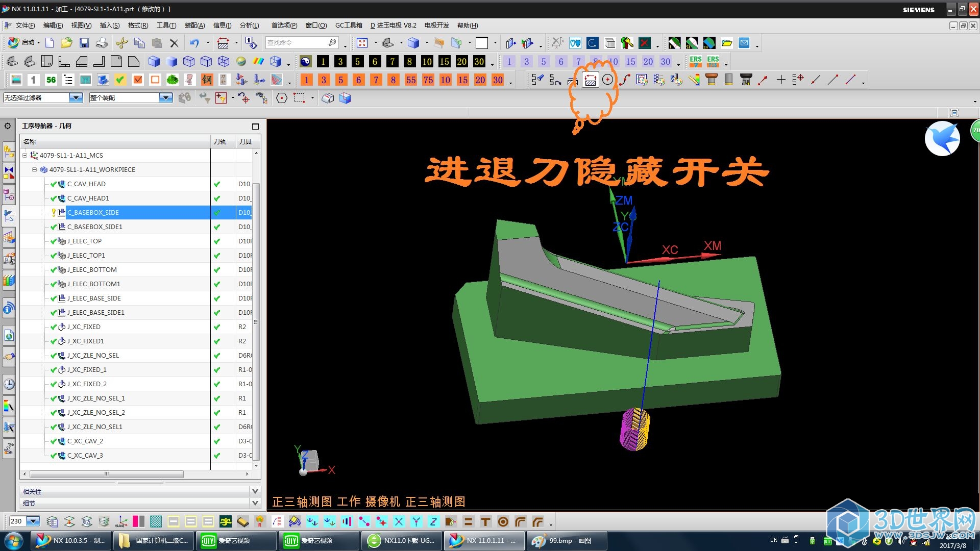
Task: Open the GC工具箱 menu
Action: click(349, 25)
